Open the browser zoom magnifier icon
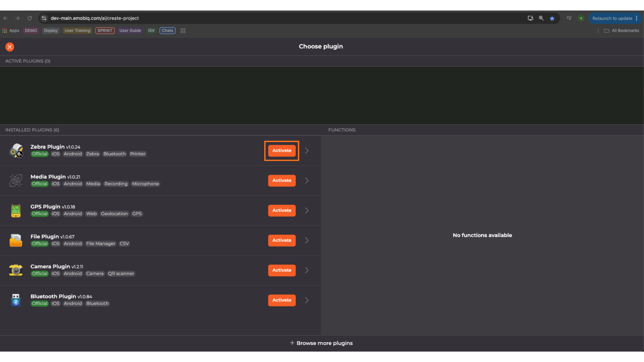The height and width of the screenshot is (362, 644). pos(541,18)
